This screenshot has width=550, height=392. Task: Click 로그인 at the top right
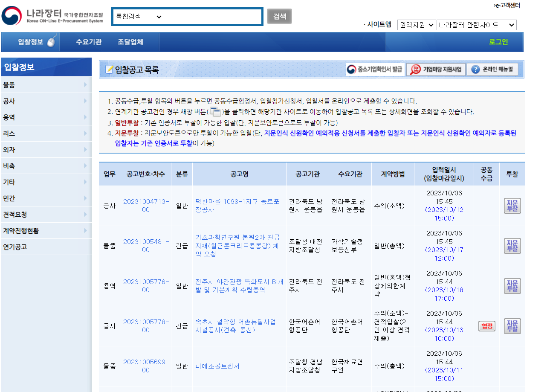click(x=498, y=42)
